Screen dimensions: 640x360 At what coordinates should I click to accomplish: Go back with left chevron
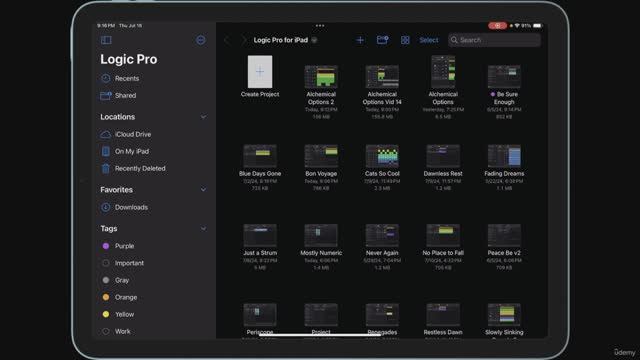(x=227, y=40)
